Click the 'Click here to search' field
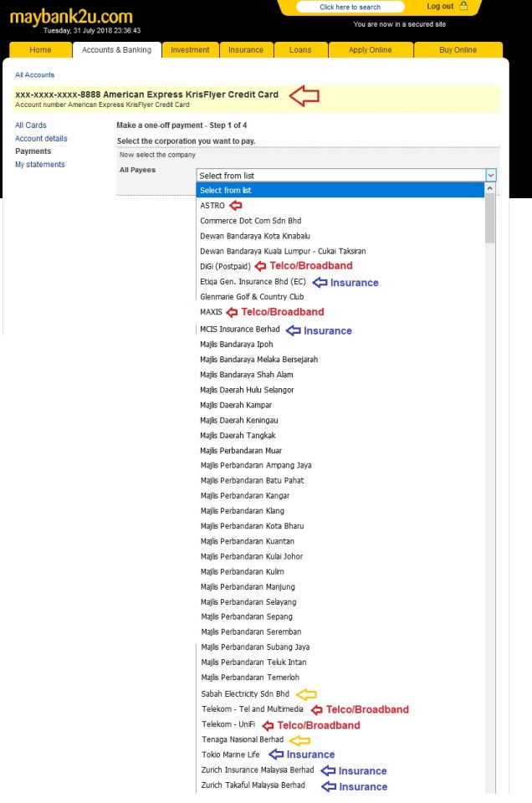 pyautogui.click(x=350, y=7)
